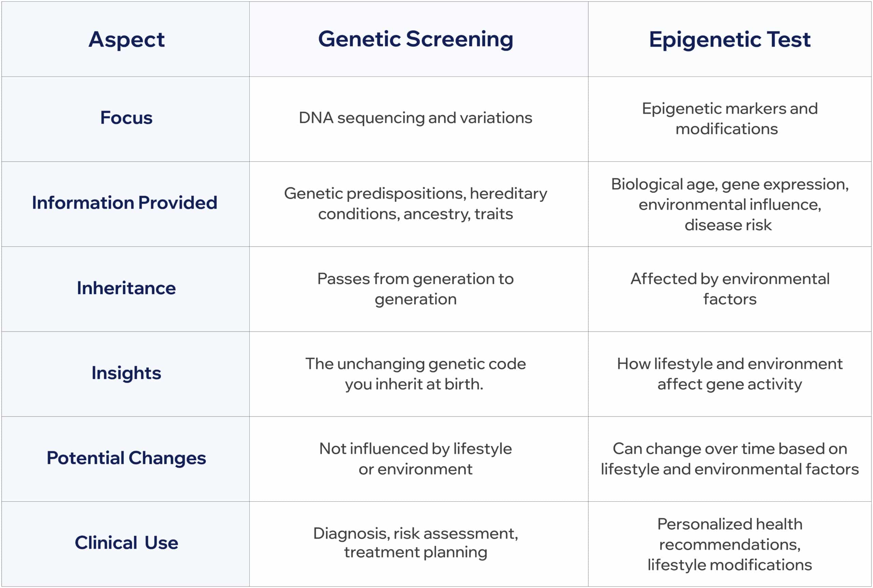Screen dimensions: 873x588
Task: Select the Focus row label
Action: point(127,118)
